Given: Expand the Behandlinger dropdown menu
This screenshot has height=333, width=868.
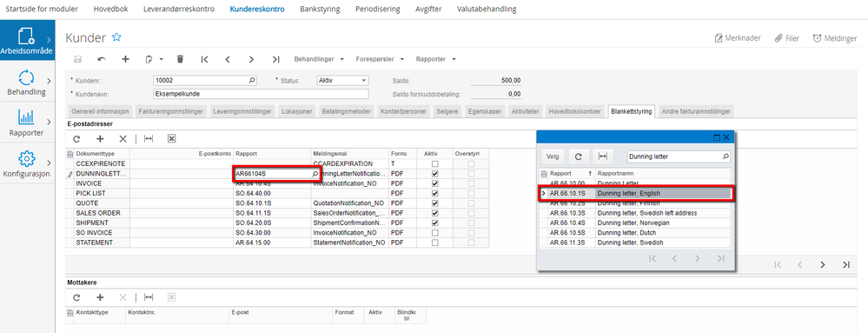Looking at the screenshot, I should tap(319, 59).
